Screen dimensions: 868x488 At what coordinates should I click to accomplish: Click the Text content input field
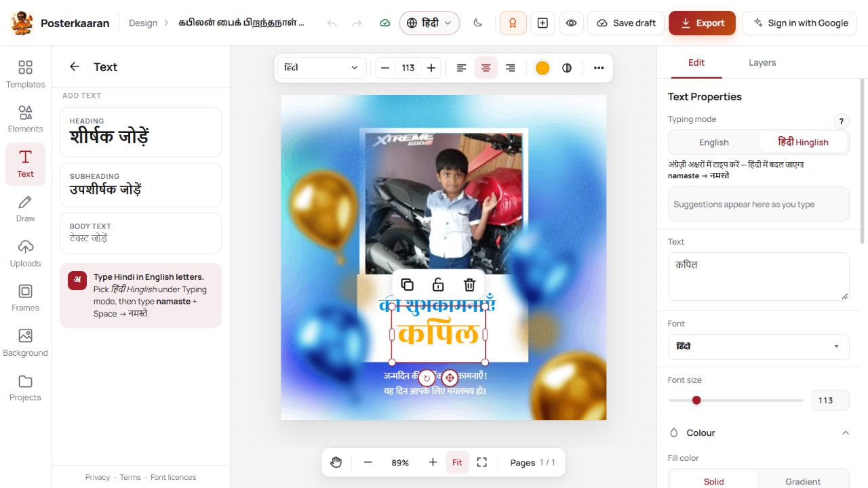(x=759, y=277)
